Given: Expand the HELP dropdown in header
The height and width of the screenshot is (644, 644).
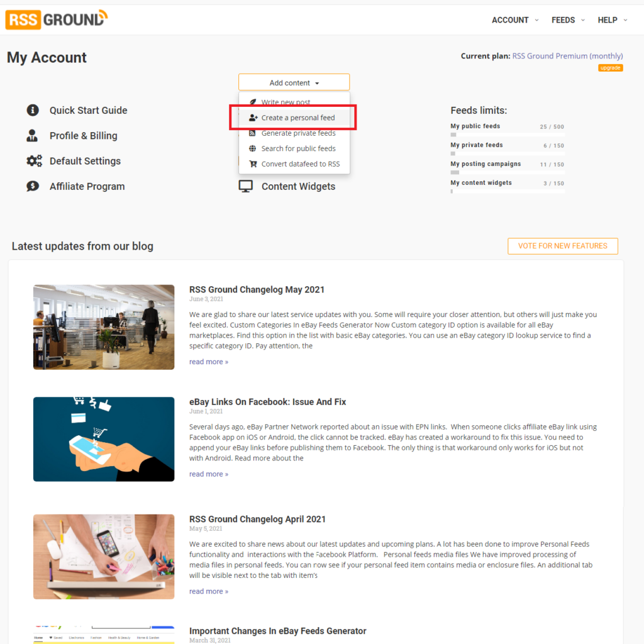Looking at the screenshot, I should click(x=613, y=20).
